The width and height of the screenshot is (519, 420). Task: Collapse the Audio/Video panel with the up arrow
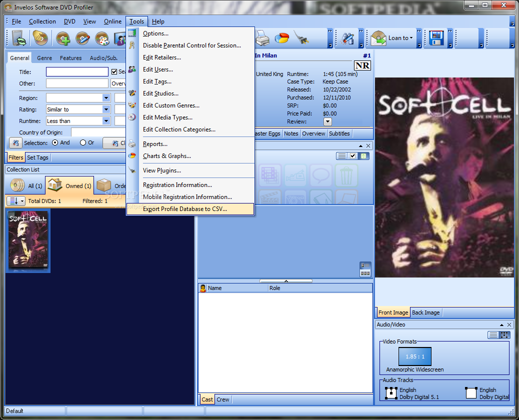click(x=501, y=324)
